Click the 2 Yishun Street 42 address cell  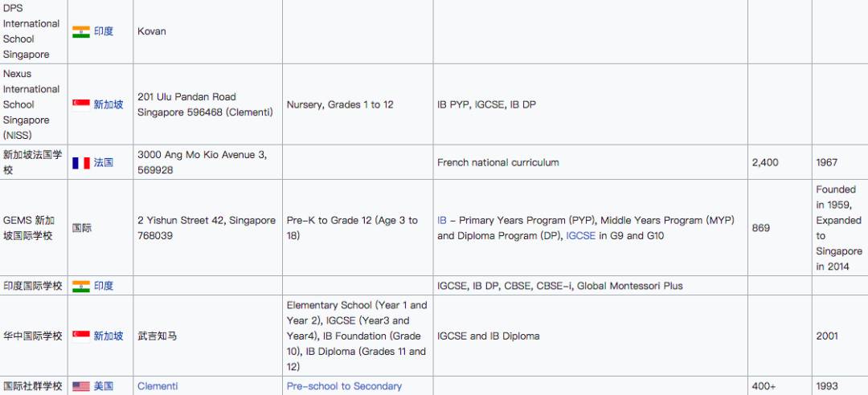click(x=207, y=228)
